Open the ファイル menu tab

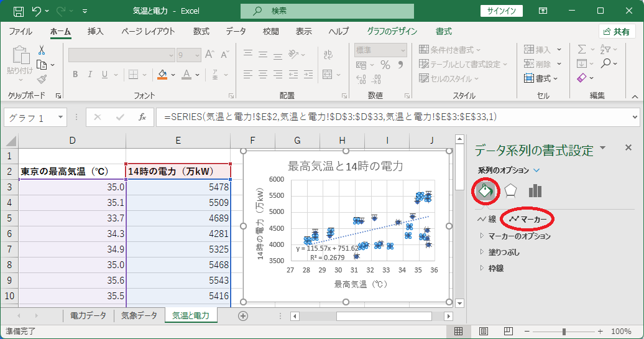point(21,32)
